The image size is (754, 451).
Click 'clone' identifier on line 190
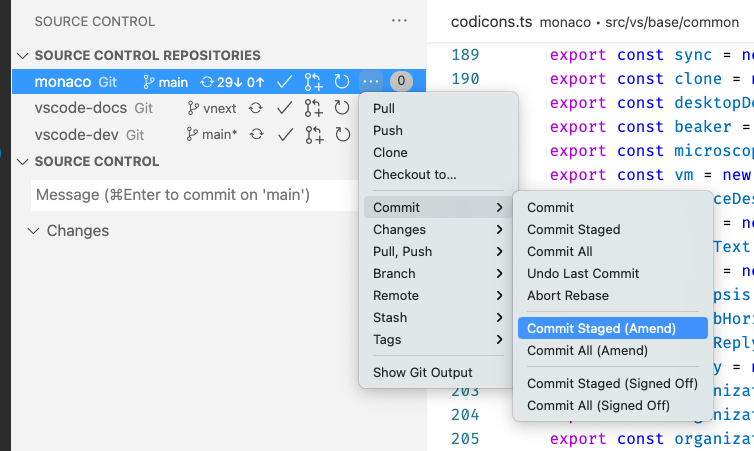[x=698, y=79]
